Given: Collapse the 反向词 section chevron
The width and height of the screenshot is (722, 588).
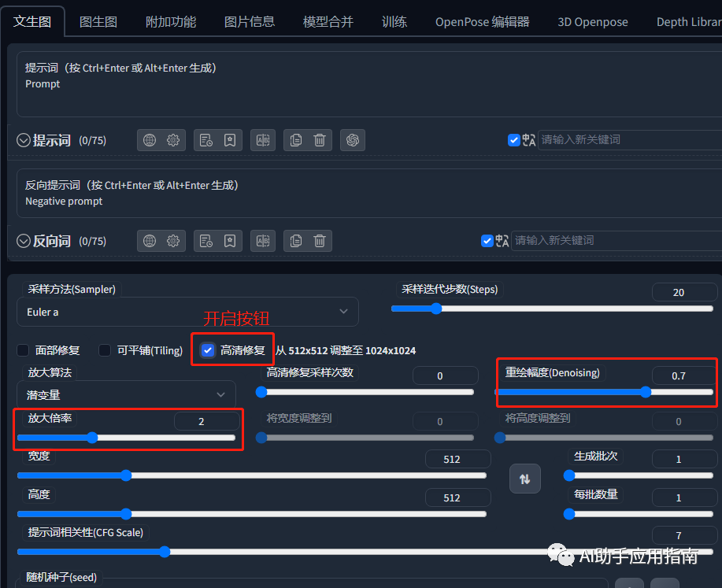Looking at the screenshot, I should (24, 241).
